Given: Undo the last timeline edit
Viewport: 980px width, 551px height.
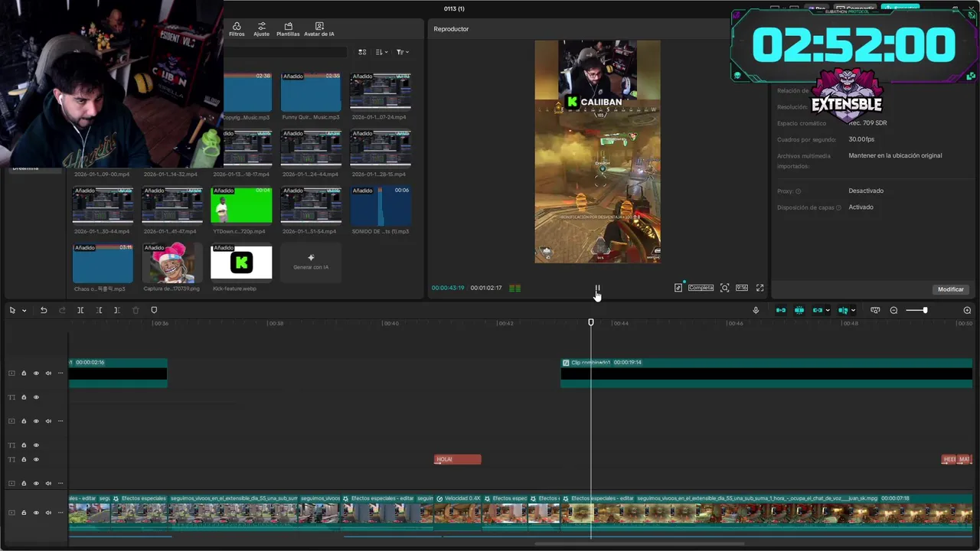Looking at the screenshot, I should 44,310.
